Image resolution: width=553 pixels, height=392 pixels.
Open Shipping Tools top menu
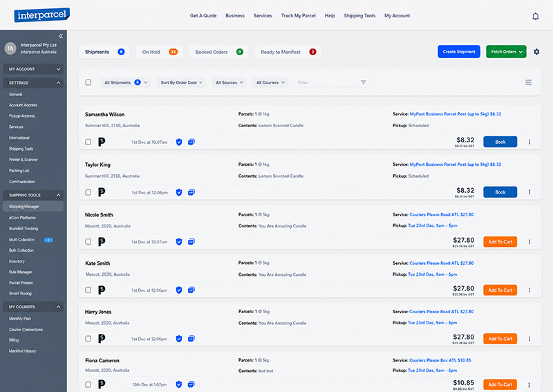(x=359, y=16)
